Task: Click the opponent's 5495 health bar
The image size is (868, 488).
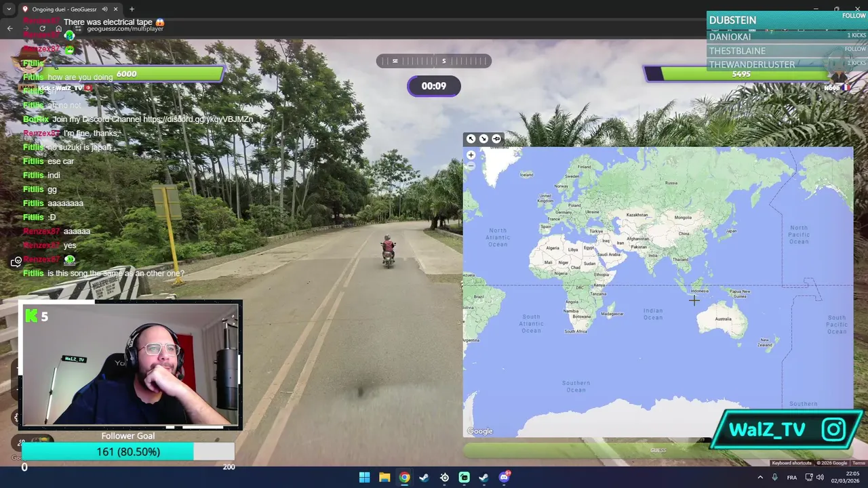Action: (x=741, y=73)
